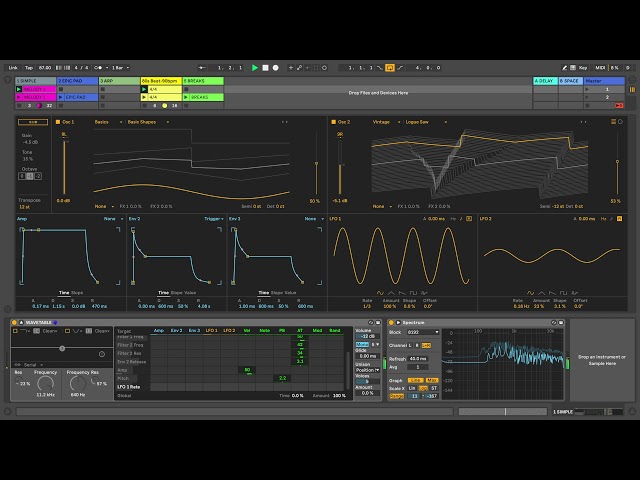Image resolution: width=640 pixels, height=480 pixels.
Task: Adjust the Osc 1 wavetable position slider
Action: pos(316,163)
